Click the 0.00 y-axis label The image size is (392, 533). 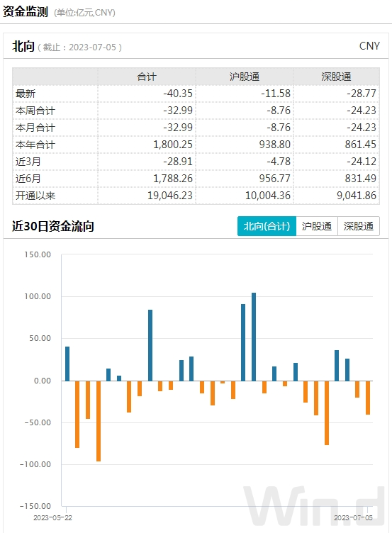point(42,381)
